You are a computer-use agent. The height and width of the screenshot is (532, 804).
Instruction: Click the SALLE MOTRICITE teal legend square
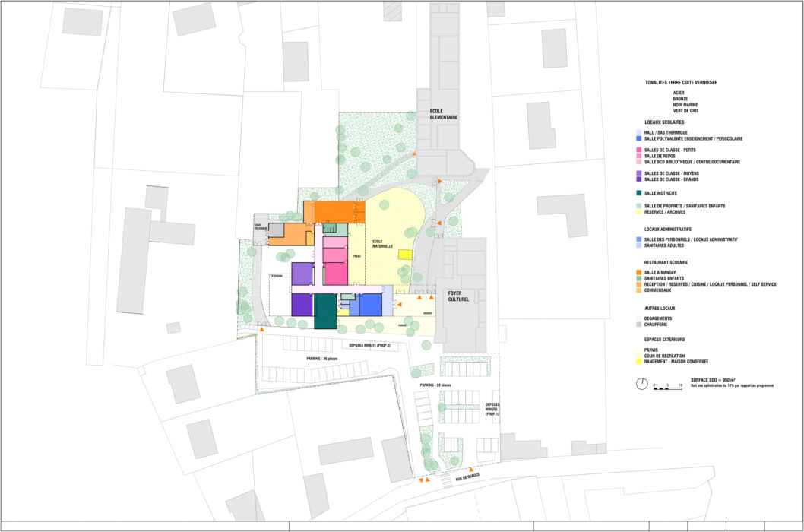pyautogui.click(x=638, y=192)
